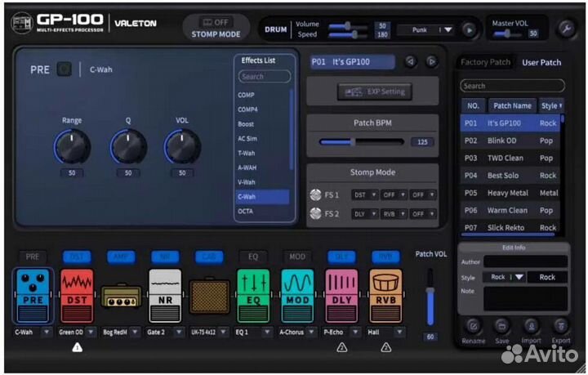Select the red DST pedal
588x375 pixels.
(77, 296)
